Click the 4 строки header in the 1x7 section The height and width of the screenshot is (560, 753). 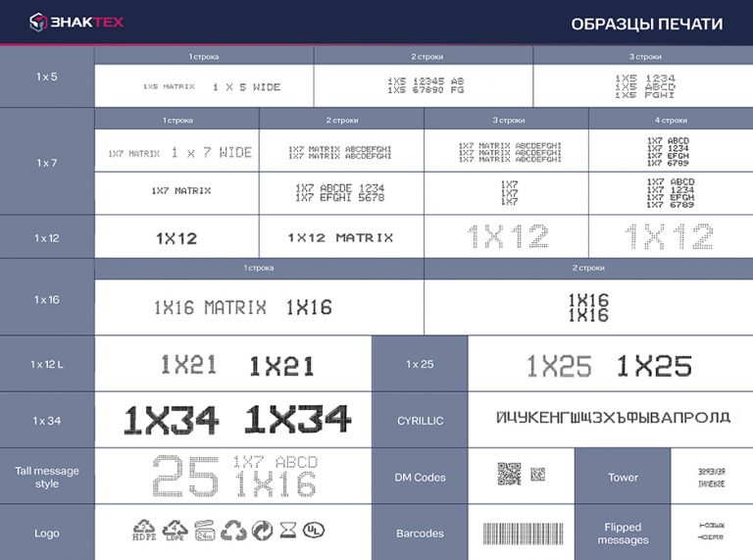[671, 120]
